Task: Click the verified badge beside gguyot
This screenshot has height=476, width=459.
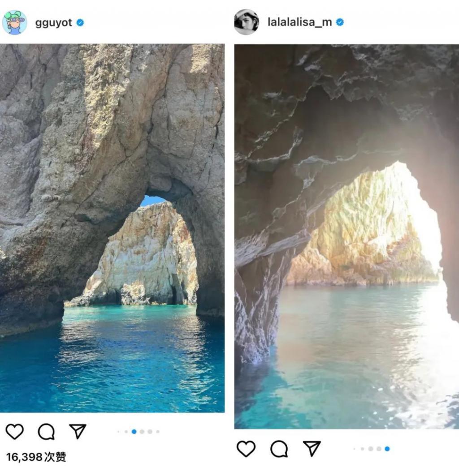Action: [x=80, y=22]
